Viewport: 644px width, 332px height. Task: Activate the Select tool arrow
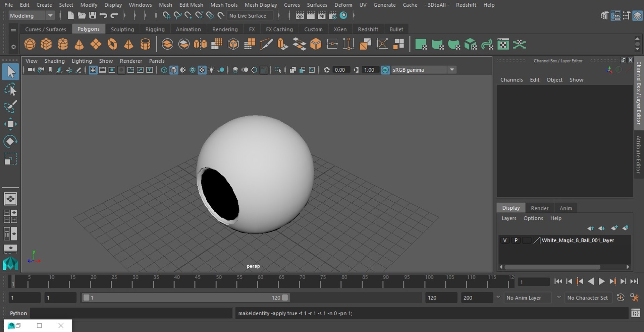click(10, 72)
